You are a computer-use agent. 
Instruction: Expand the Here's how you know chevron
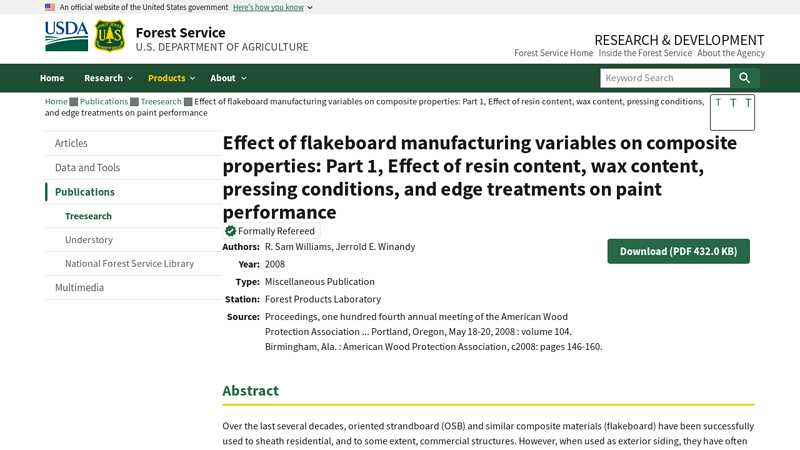[310, 8]
